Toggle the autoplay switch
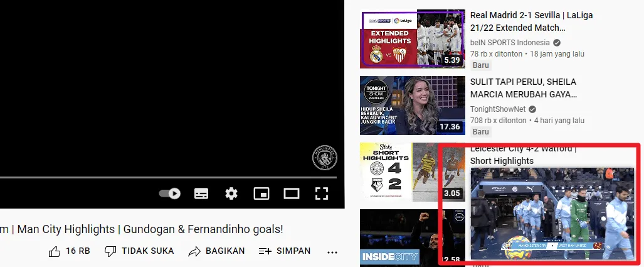644x267 pixels. pos(170,193)
